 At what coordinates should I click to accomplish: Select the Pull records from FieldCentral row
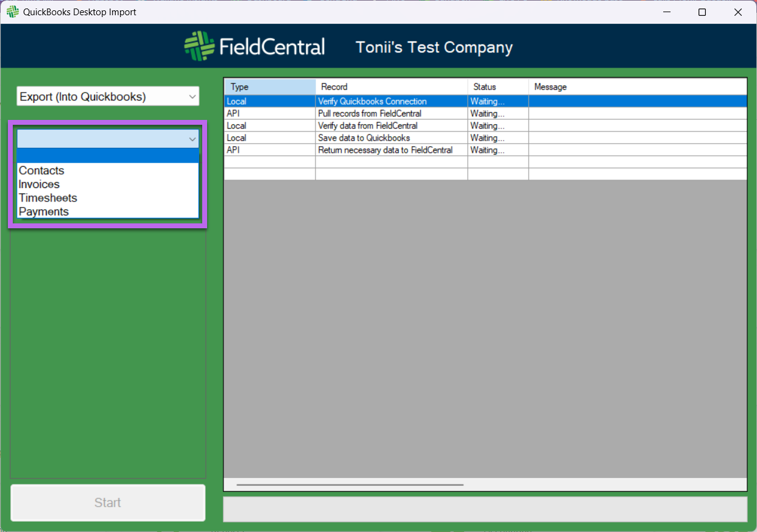point(485,113)
